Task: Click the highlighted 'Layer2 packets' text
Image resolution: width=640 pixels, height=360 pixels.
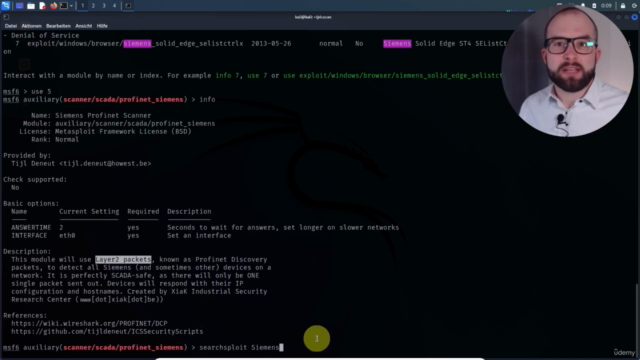Action: point(123,259)
